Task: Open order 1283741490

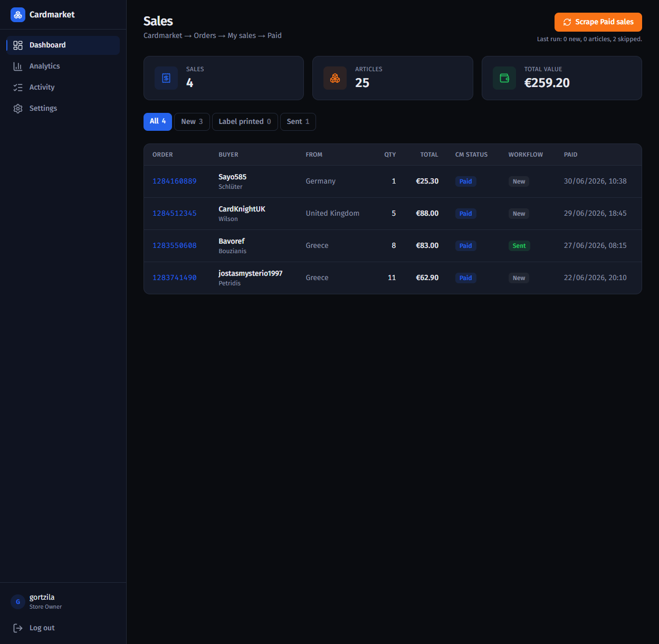Action: 175,278
